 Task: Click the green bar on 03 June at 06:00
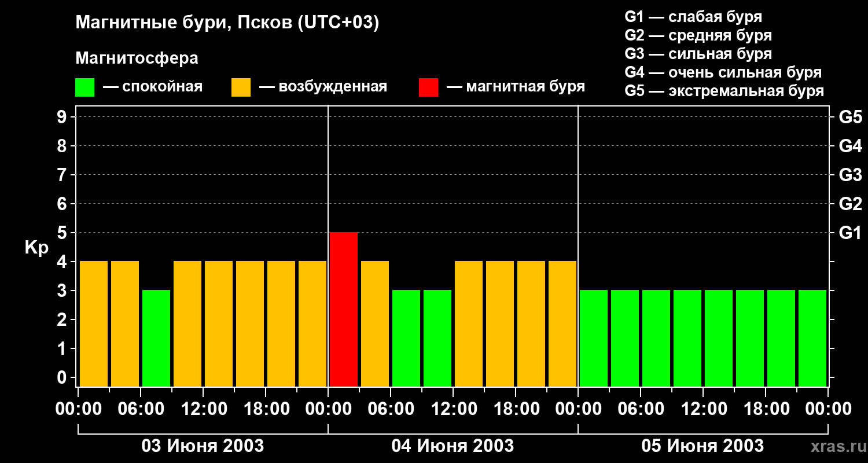click(x=156, y=338)
